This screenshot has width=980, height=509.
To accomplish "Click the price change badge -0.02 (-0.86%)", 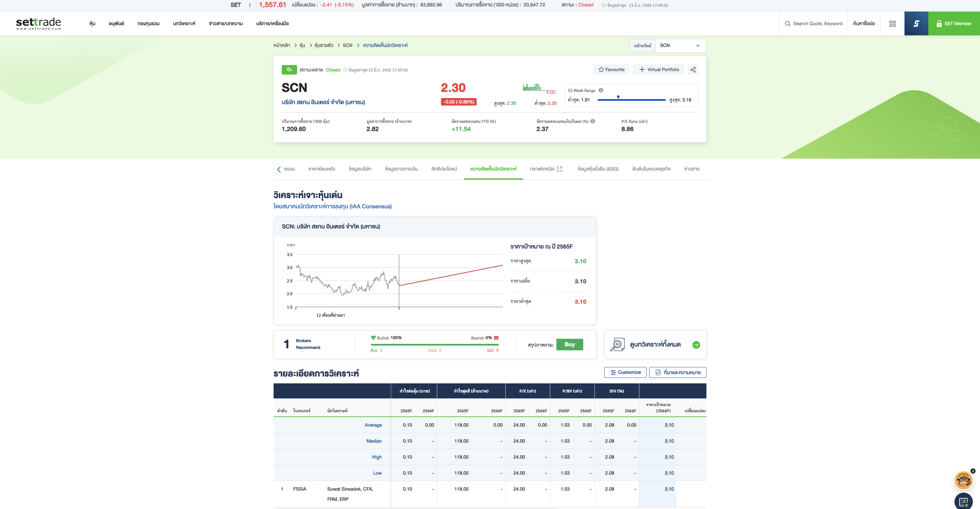I will [x=458, y=102].
